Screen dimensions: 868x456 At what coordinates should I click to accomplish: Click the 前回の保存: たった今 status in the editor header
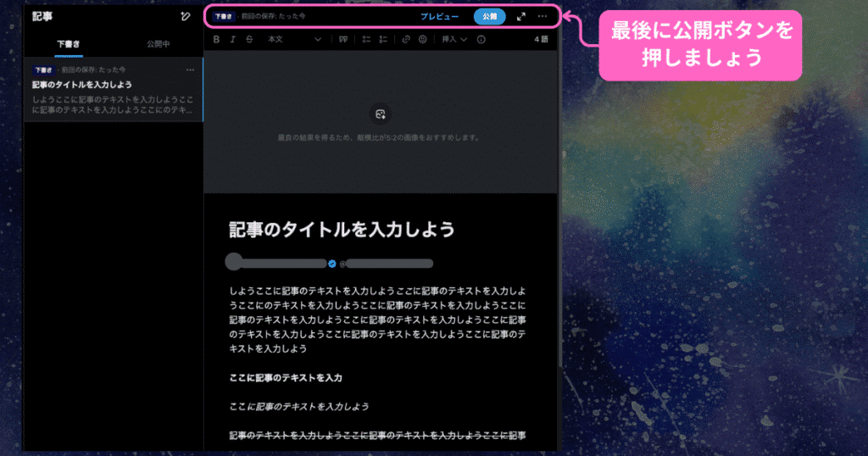(274, 17)
